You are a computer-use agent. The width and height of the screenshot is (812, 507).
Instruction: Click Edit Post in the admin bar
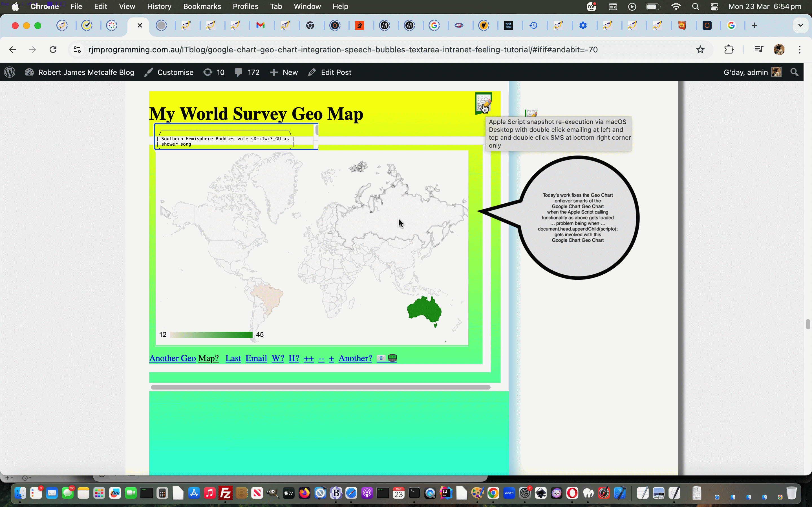(x=330, y=72)
